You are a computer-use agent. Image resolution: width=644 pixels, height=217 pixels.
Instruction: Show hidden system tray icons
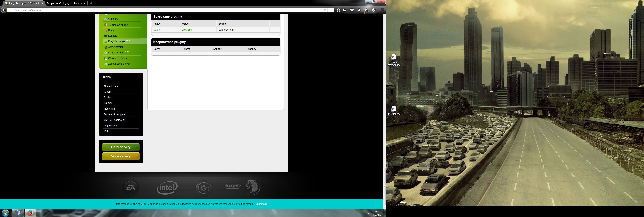368,213
